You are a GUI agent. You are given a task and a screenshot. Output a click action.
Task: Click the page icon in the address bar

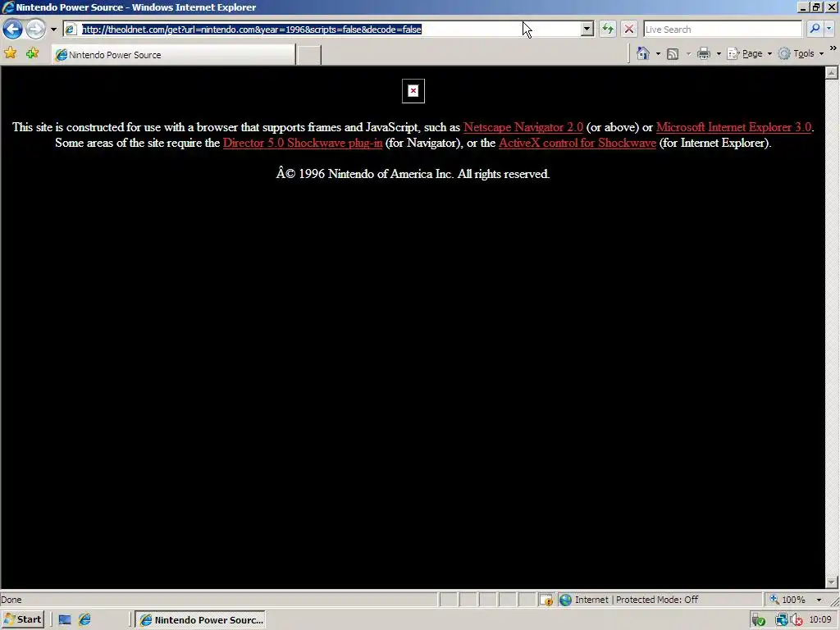point(71,30)
